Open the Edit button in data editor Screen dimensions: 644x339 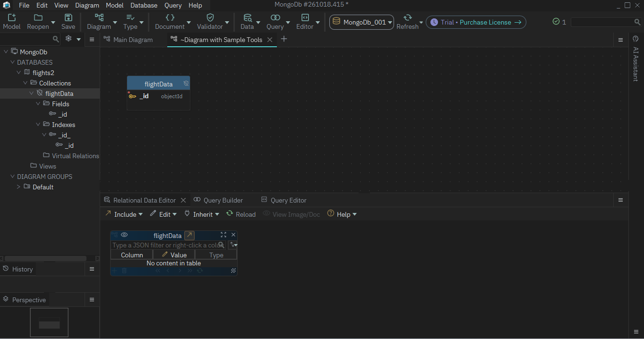pyautogui.click(x=163, y=214)
